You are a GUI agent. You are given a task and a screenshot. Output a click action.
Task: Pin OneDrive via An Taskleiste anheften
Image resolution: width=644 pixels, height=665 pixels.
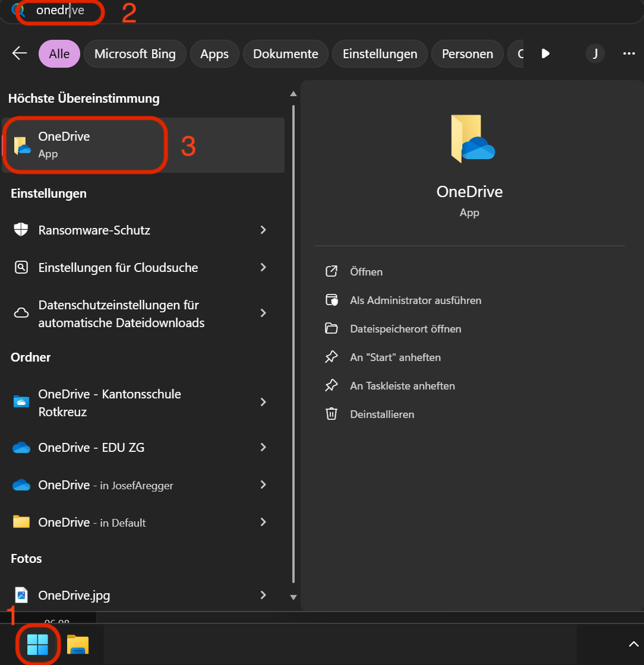click(x=402, y=385)
